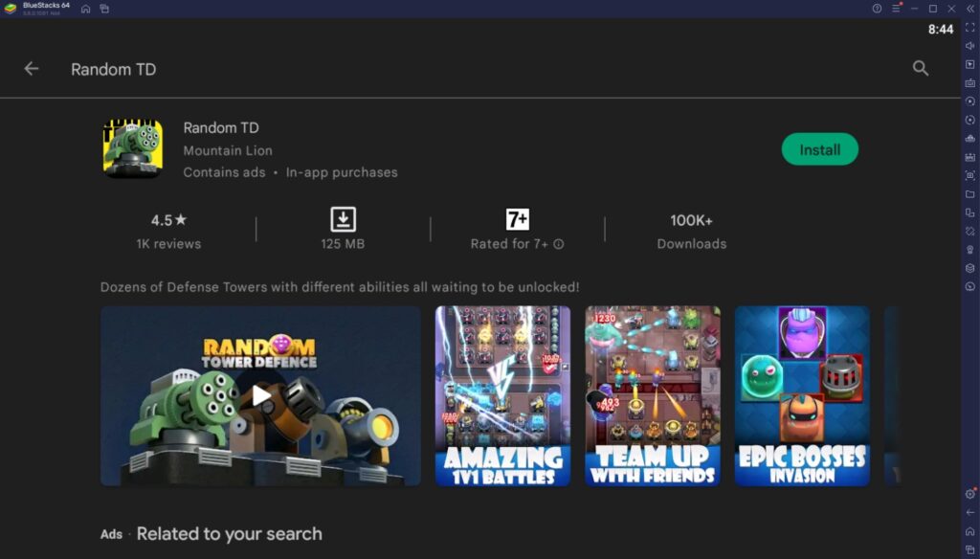Open the Mountain Lion developer page
This screenshot has width=980, height=559.
(x=227, y=150)
